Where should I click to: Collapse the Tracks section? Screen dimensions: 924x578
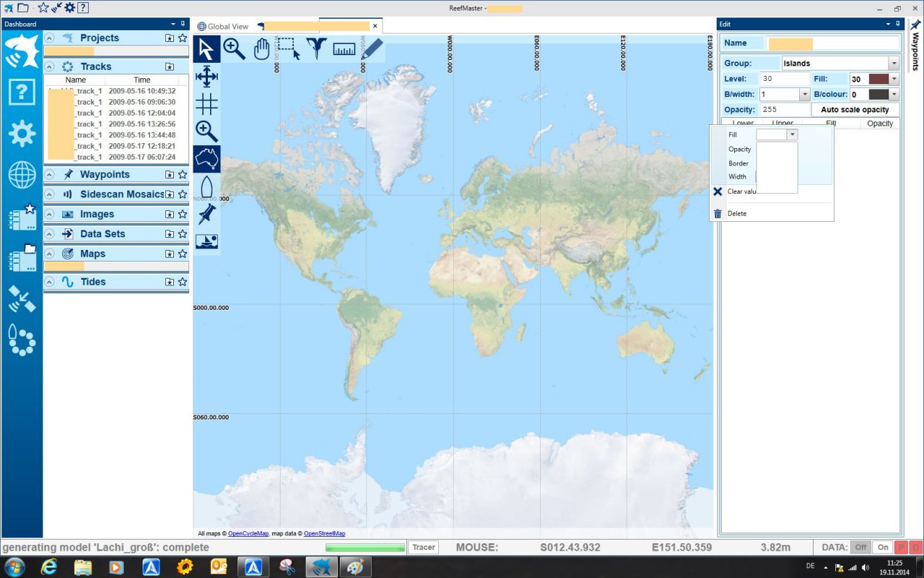coord(49,66)
